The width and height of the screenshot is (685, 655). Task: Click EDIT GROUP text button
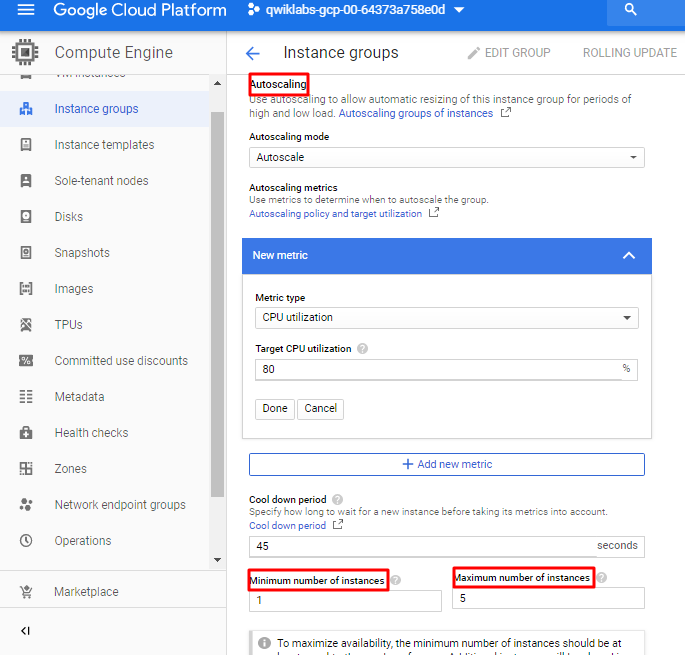pos(517,53)
